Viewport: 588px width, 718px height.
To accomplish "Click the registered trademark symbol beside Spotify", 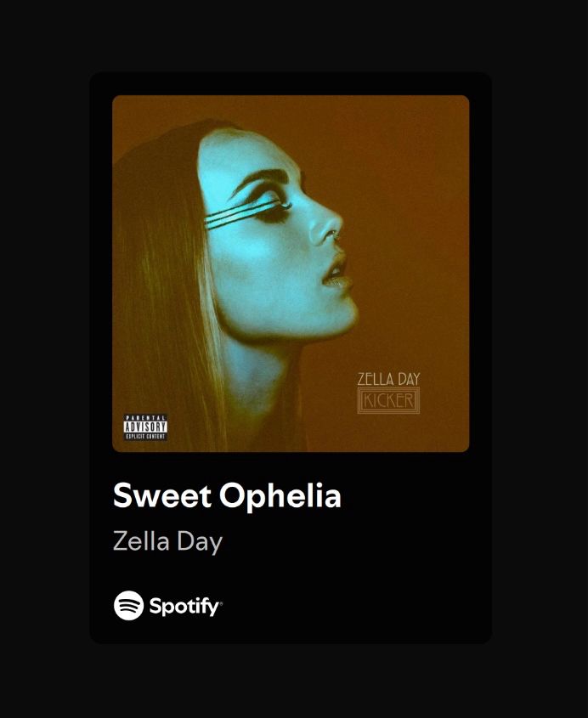I will click(x=221, y=603).
